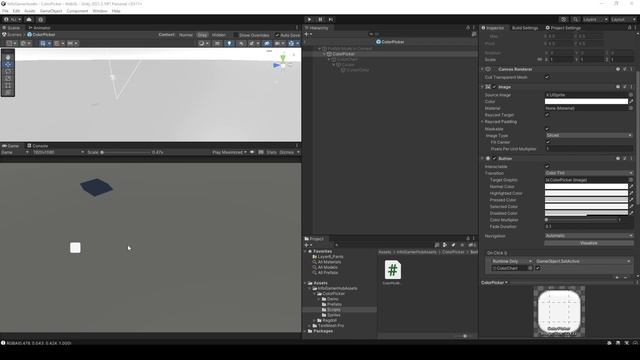Click the Image Color swatch

(x=586, y=102)
